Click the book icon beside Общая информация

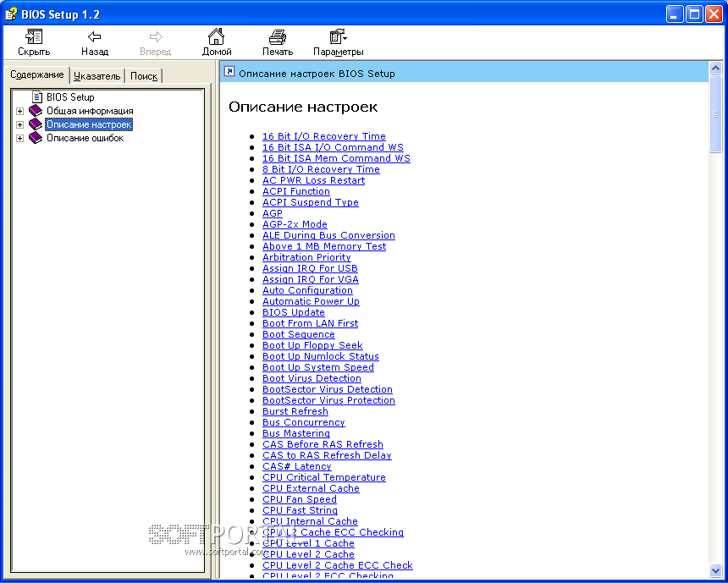[36, 111]
